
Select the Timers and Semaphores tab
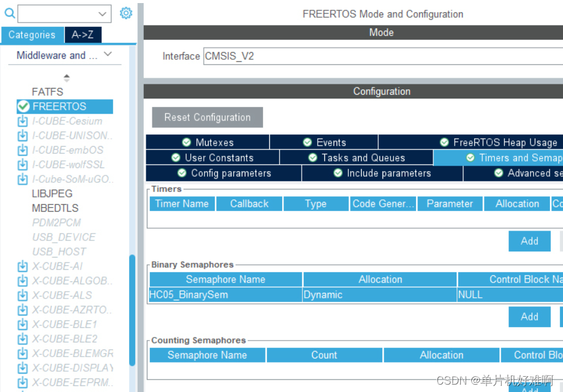point(498,158)
